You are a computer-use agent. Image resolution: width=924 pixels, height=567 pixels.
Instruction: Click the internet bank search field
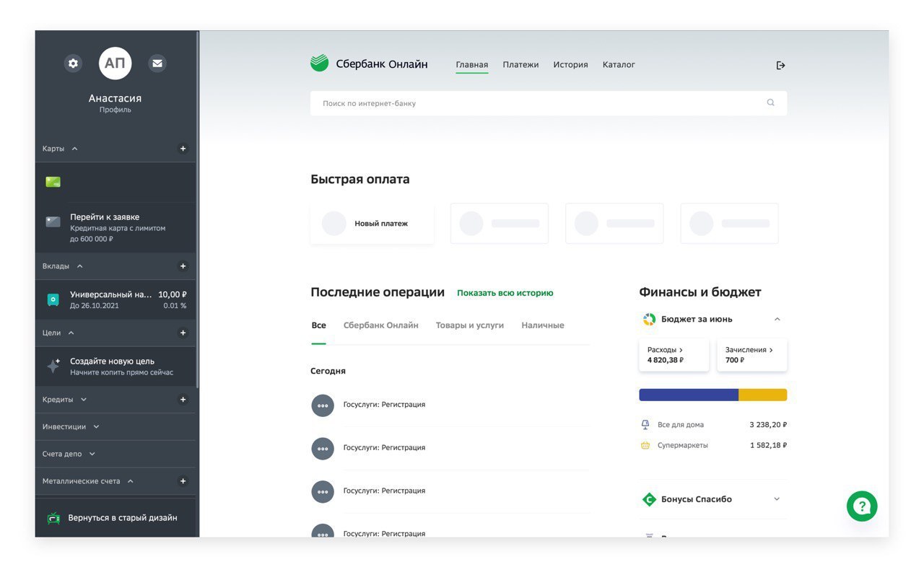[534, 103]
